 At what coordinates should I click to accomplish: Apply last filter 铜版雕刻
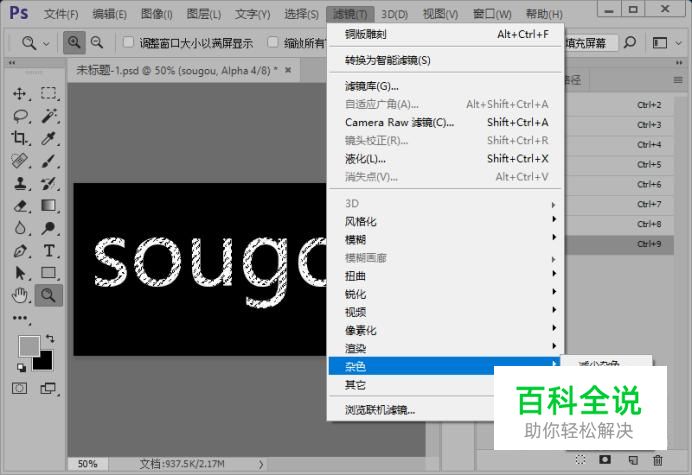pos(445,34)
